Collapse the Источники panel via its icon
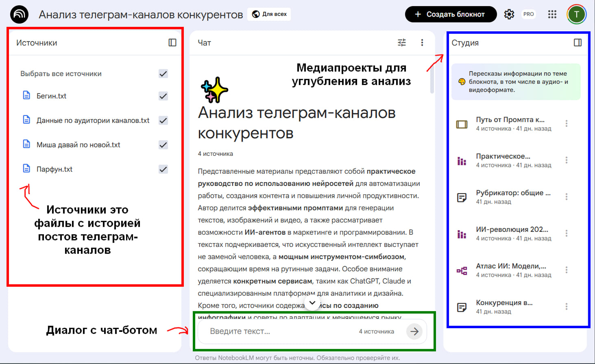 [172, 42]
